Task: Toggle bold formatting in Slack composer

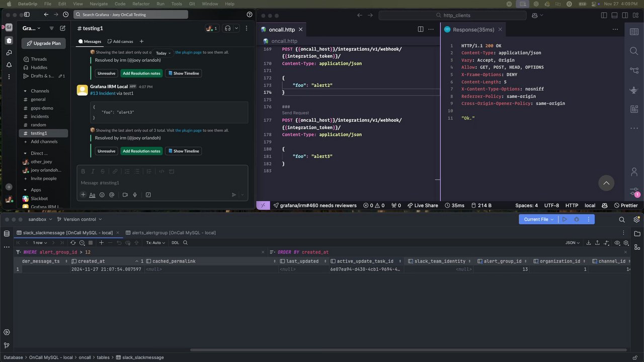Action: pyautogui.click(x=84, y=171)
